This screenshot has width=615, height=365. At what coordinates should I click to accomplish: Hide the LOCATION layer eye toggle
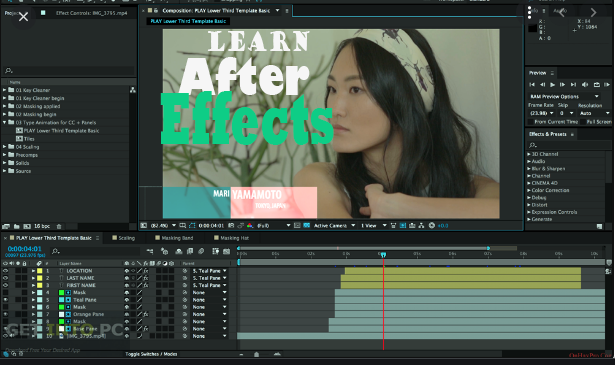pyautogui.click(x=5, y=271)
